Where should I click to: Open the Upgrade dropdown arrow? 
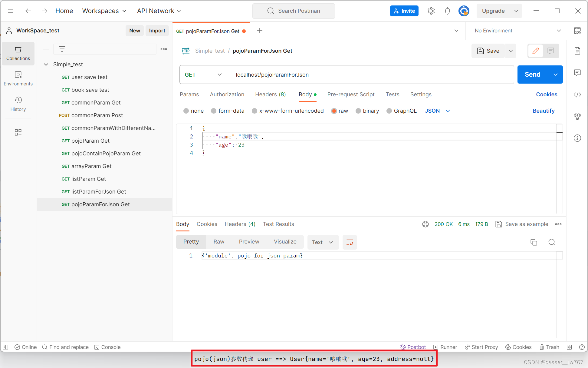pos(516,11)
